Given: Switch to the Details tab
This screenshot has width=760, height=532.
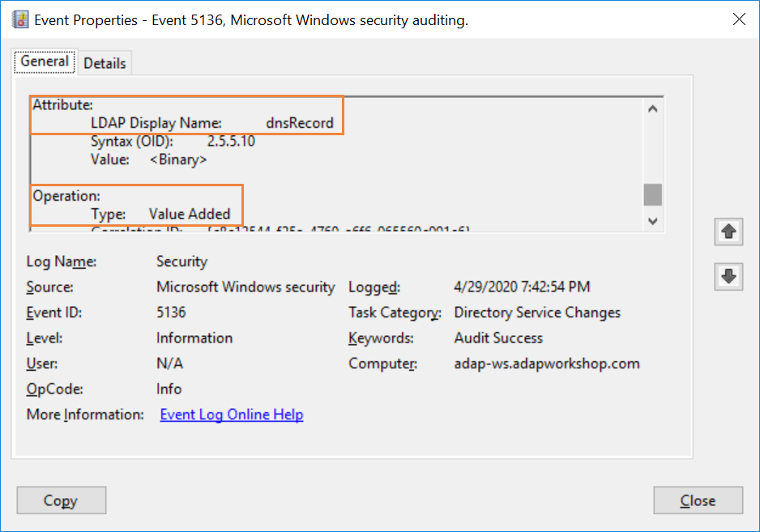Looking at the screenshot, I should click(x=105, y=63).
